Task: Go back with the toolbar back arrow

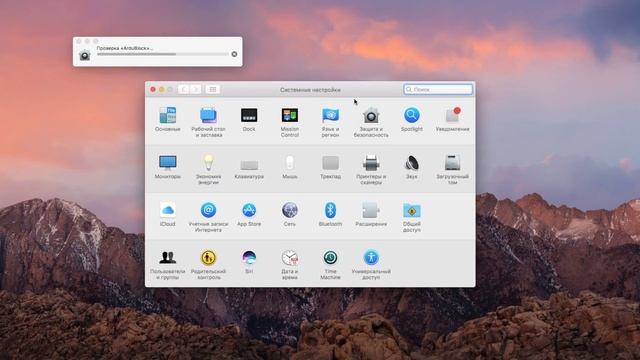Action: [184, 89]
